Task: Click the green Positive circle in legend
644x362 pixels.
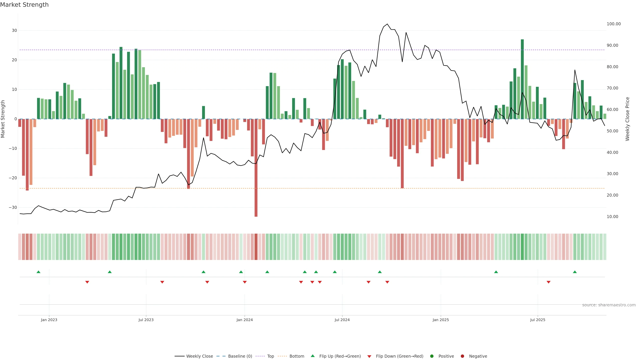Action: click(x=432, y=356)
